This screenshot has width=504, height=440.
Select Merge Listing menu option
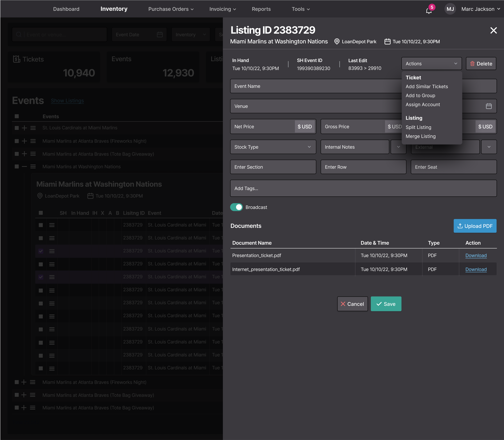421,136
